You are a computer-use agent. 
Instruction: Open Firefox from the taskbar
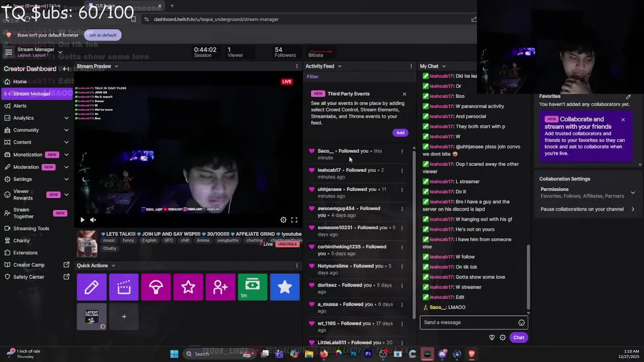[324, 354]
